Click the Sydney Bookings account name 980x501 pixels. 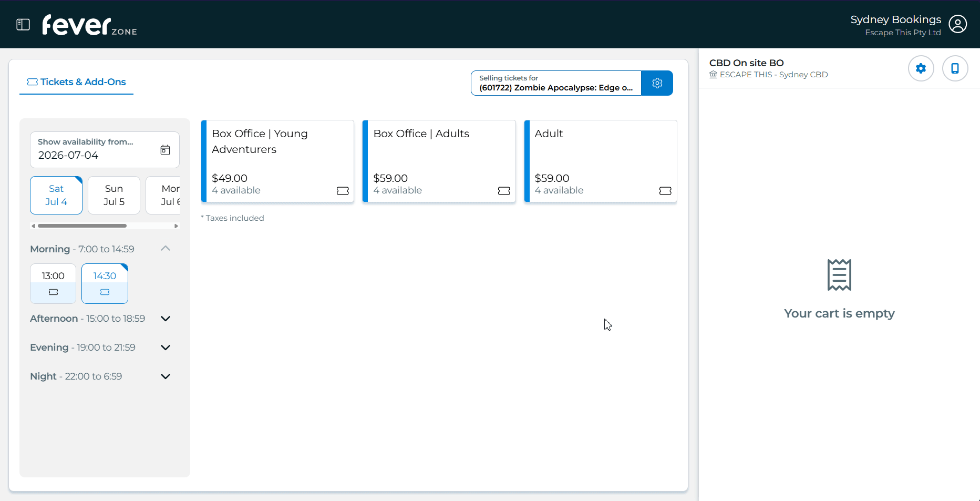point(895,19)
